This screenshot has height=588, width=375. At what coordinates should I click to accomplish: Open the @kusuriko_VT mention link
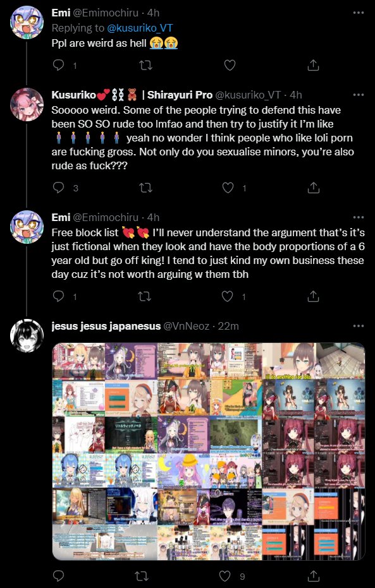[140, 28]
